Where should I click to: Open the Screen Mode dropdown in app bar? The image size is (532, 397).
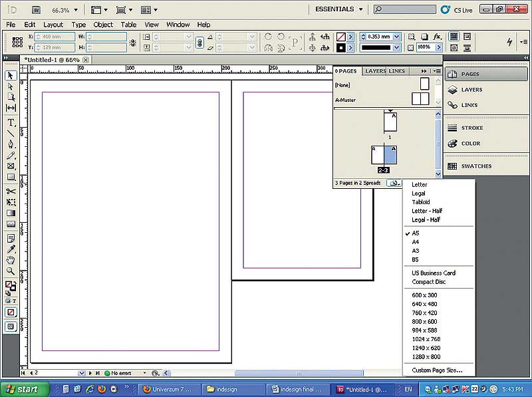pos(124,10)
